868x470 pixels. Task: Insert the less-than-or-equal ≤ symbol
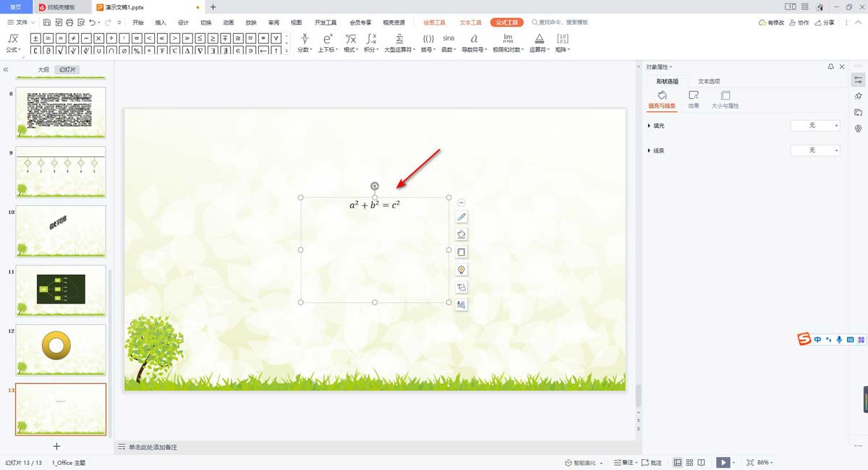[x=200, y=38]
